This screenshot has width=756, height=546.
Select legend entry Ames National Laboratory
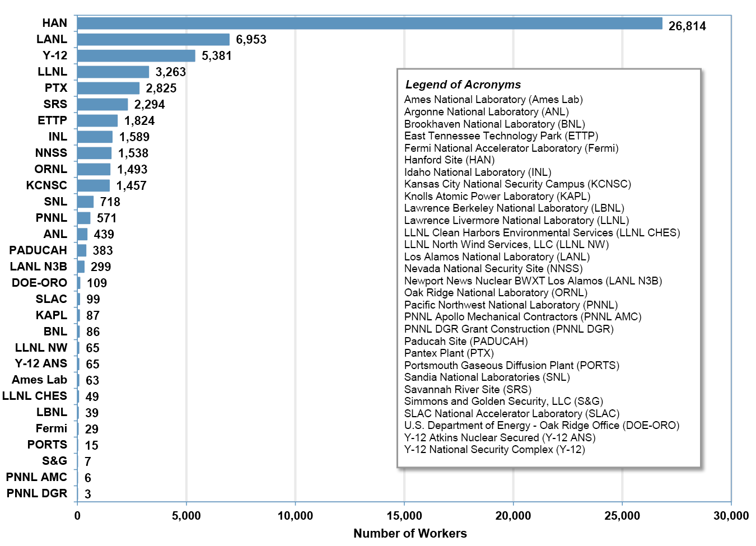coord(493,100)
